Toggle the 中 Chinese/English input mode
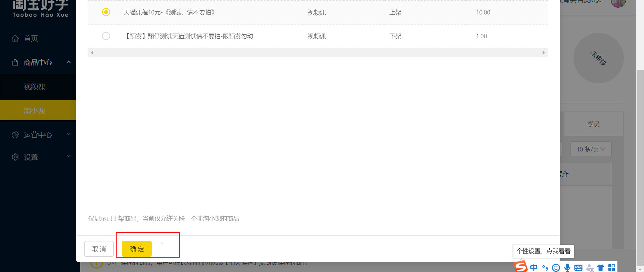This screenshot has width=644, height=272. click(534, 268)
